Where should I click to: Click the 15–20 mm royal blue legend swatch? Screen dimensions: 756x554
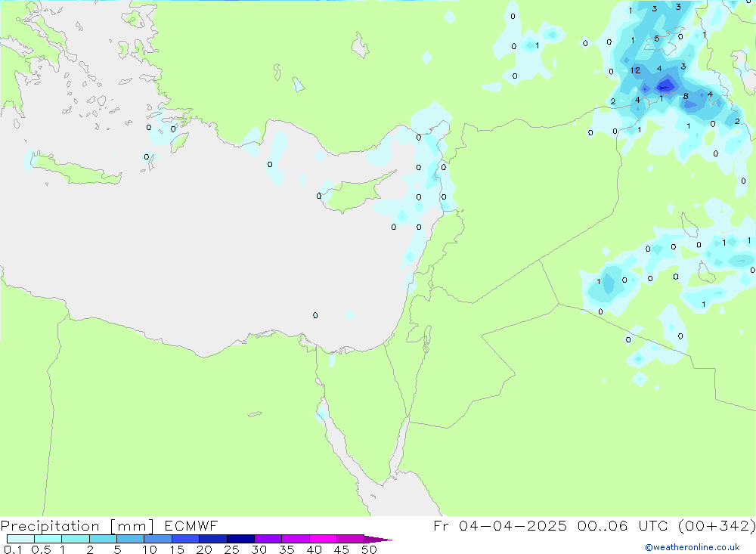pos(186,539)
